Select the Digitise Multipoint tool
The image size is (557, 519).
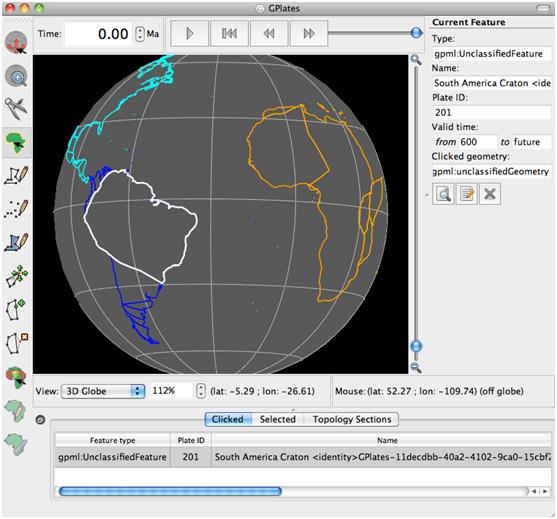point(16,209)
